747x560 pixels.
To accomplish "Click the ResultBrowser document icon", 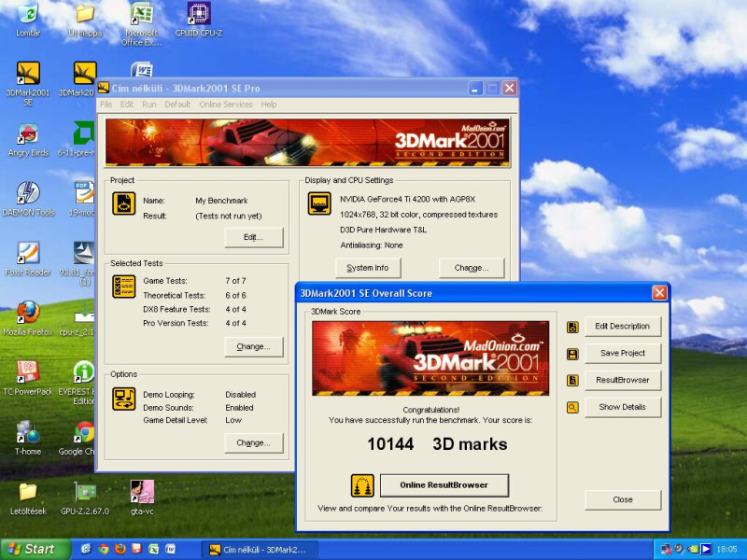I will point(572,381).
